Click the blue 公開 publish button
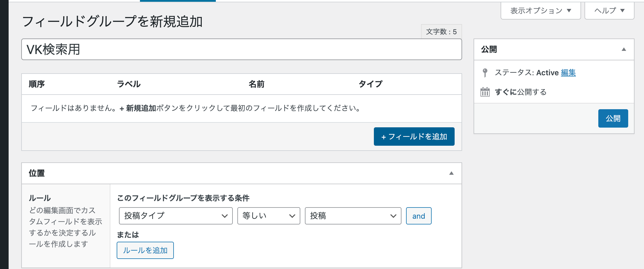Screen dimensions: 644x269 pyautogui.click(x=613, y=118)
